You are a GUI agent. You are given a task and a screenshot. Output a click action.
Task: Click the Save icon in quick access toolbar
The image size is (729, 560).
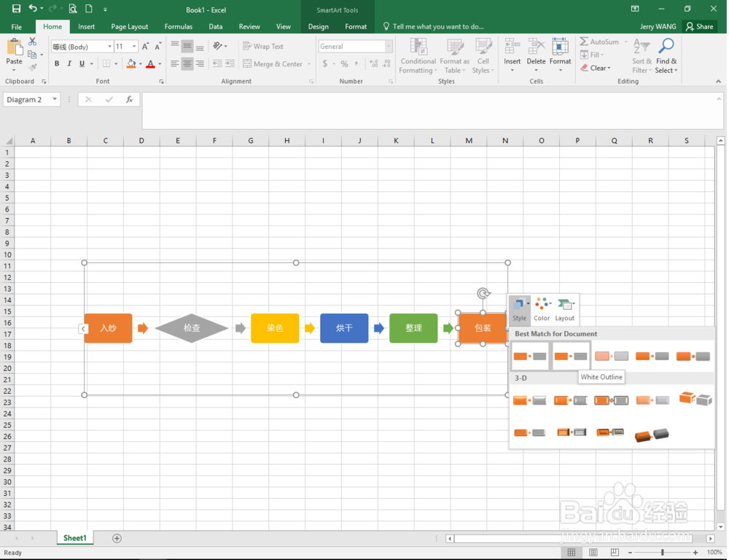(x=16, y=8)
